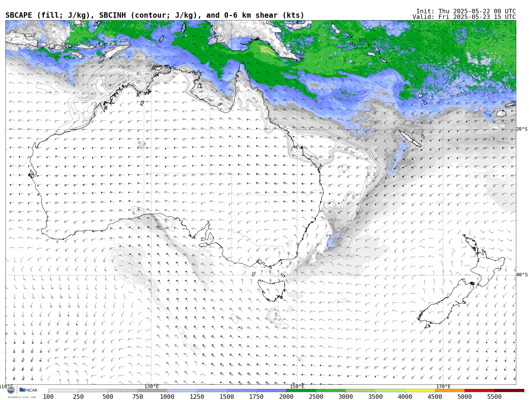
Task: Click the Init Thu 2025-05-22 00 UTC text
Action: tap(466, 11)
